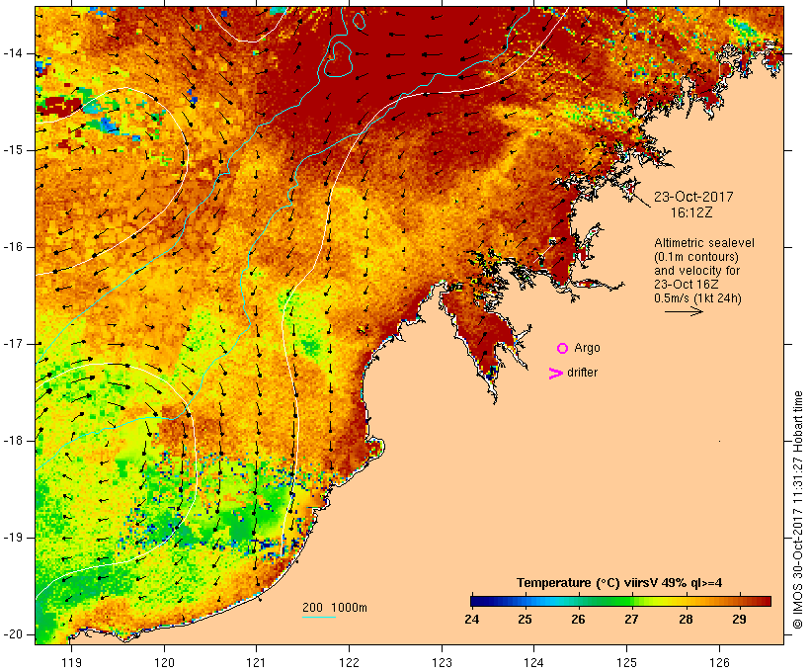The height and width of the screenshot is (672, 810).
Task: Click the latitude axis label '-17'
Action: click(x=13, y=344)
